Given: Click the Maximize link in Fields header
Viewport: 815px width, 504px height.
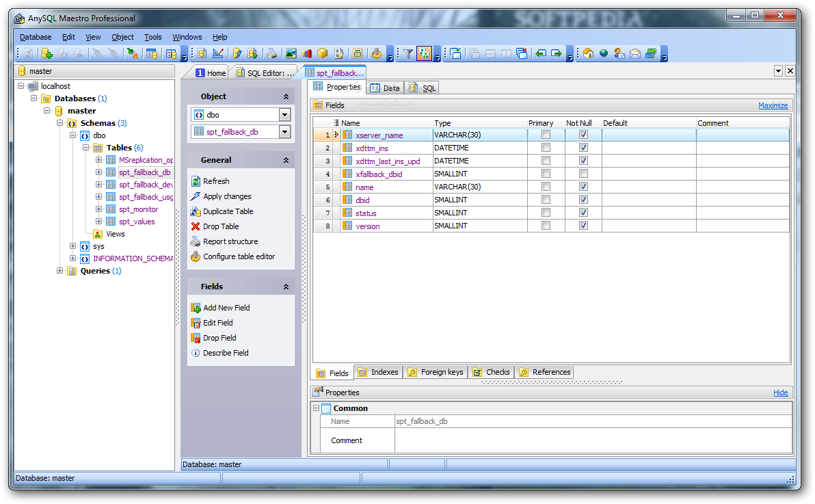Looking at the screenshot, I should coord(773,105).
